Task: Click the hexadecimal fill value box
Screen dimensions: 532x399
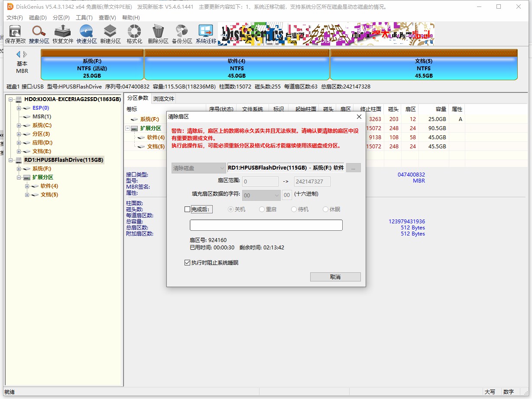Action: pos(287,195)
